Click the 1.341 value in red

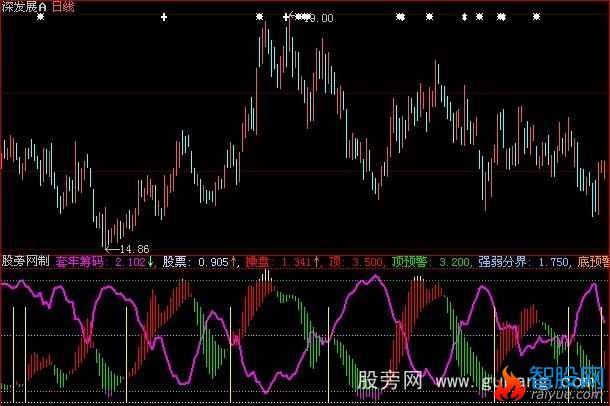[296, 262]
